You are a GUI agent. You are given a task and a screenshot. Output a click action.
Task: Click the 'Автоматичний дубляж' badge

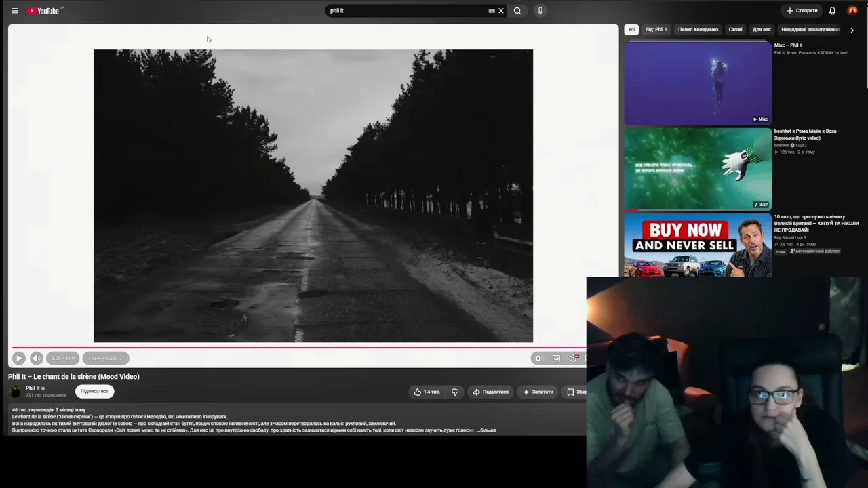[814, 251]
